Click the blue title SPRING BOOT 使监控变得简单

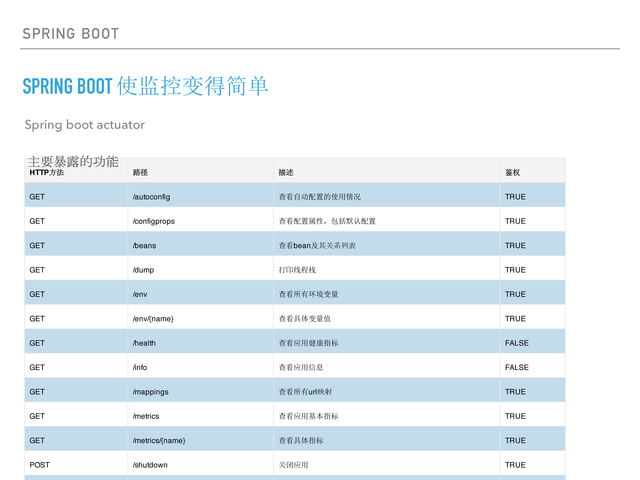point(145,86)
